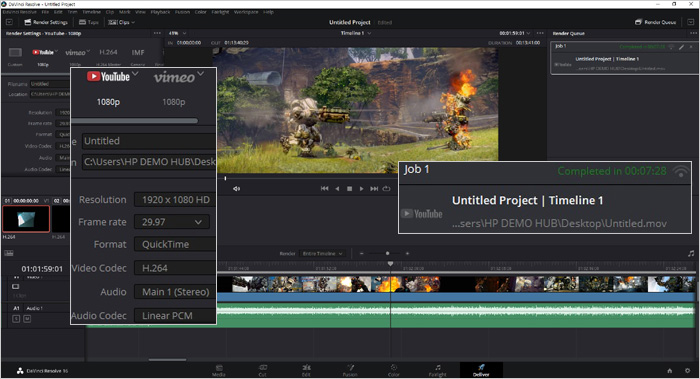Switch to the Cut page
700x379 pixels.
262,371
